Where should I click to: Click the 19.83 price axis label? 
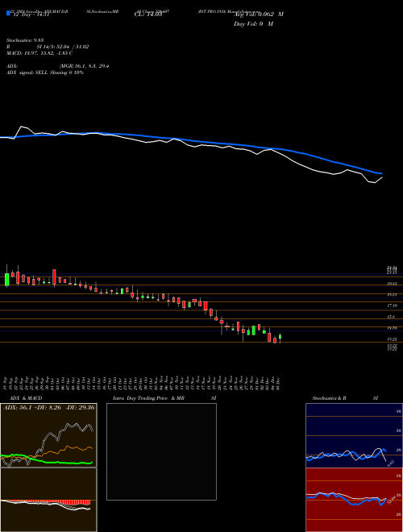coord(392,283)
